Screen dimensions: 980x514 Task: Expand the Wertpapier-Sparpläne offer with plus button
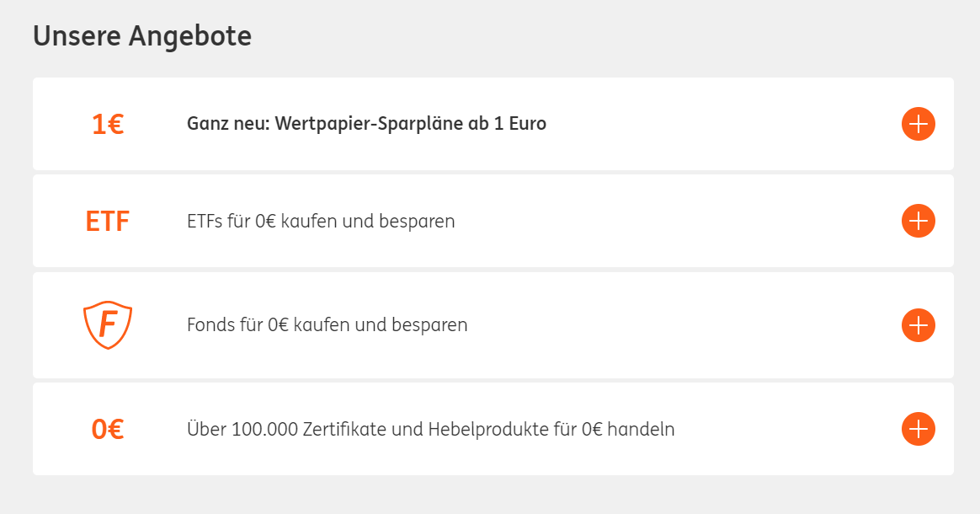918,124
